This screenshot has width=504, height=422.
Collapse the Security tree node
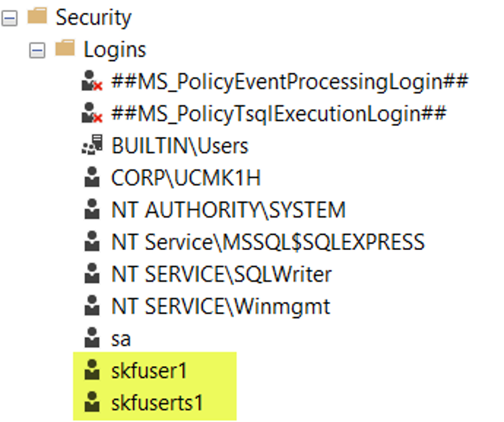(x=9, y=18)
